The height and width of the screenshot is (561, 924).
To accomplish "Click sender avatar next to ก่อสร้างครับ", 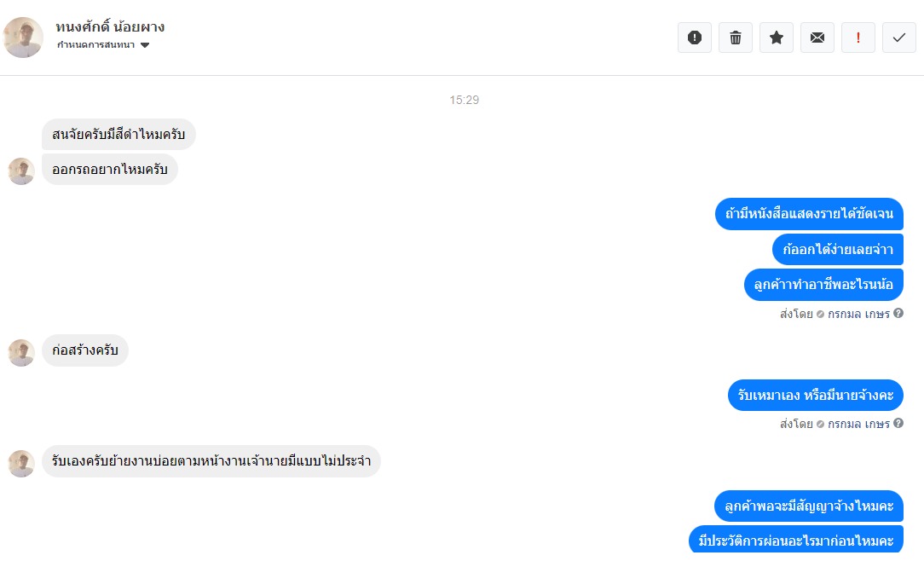I will click(x=21, y=352).
